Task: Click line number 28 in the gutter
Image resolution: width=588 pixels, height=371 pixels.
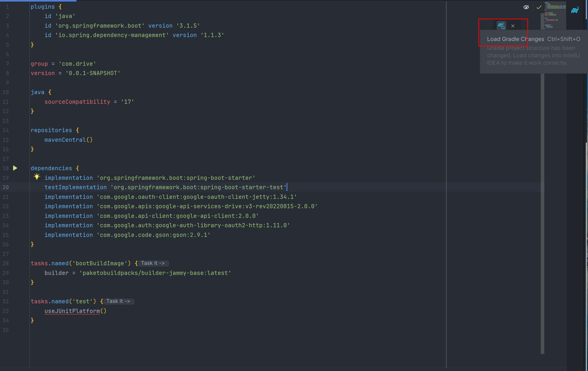Action: tap(6, 264)
